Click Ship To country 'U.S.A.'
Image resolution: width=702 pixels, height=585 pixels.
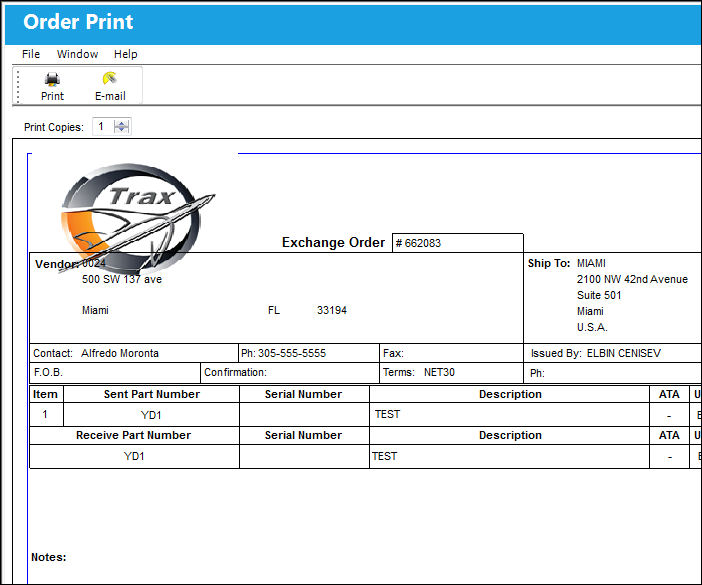pyautogui.click(x=592, y=327)
